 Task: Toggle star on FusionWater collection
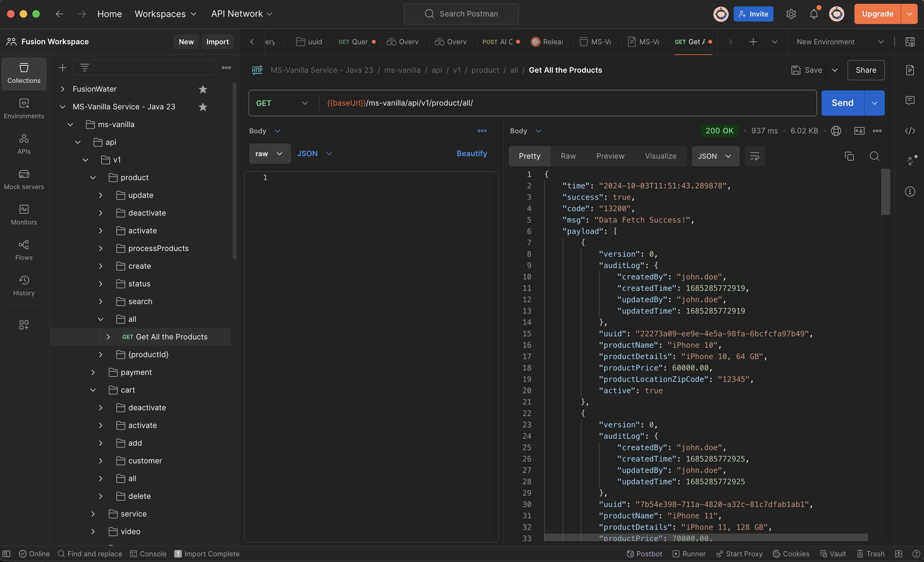[x=202, y=89]
